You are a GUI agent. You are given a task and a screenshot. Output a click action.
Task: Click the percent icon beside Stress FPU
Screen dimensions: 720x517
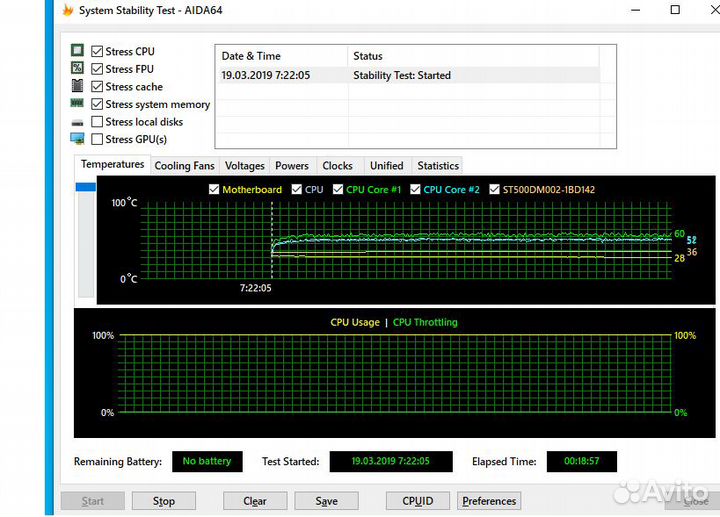pos(77,68)
